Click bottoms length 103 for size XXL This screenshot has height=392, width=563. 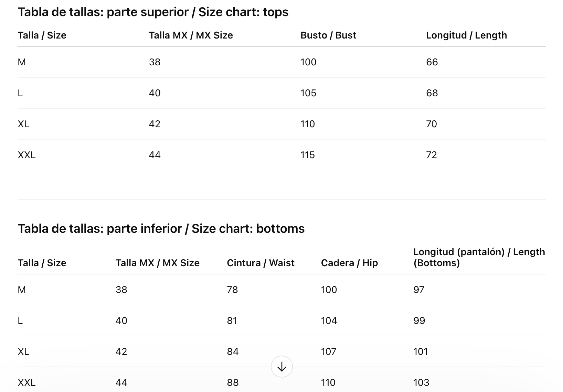click(421, 383)
